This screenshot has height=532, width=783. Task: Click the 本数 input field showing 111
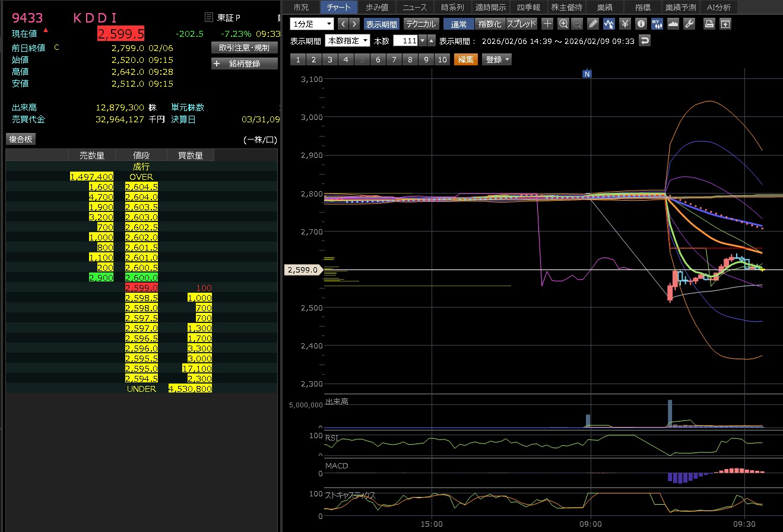pyautogui.click(x=405, y=40)
